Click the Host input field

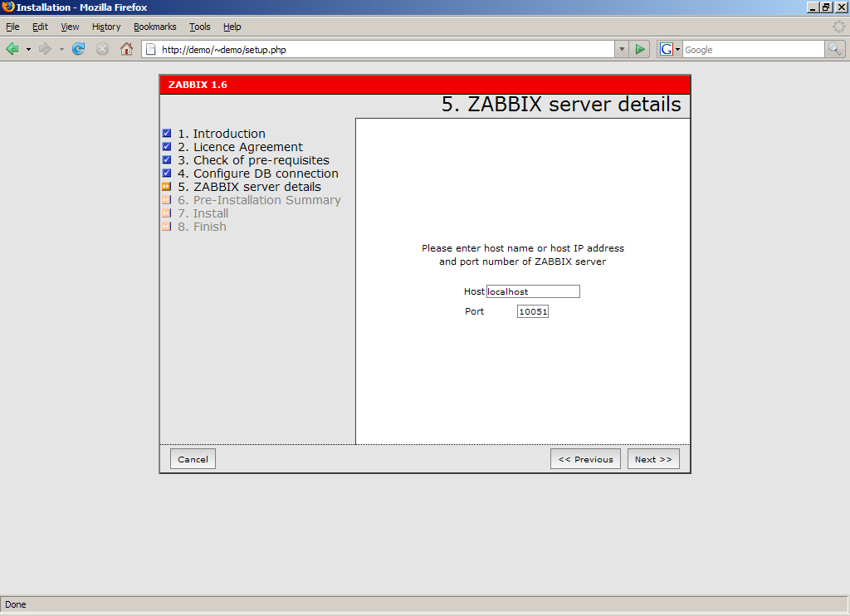533,291
